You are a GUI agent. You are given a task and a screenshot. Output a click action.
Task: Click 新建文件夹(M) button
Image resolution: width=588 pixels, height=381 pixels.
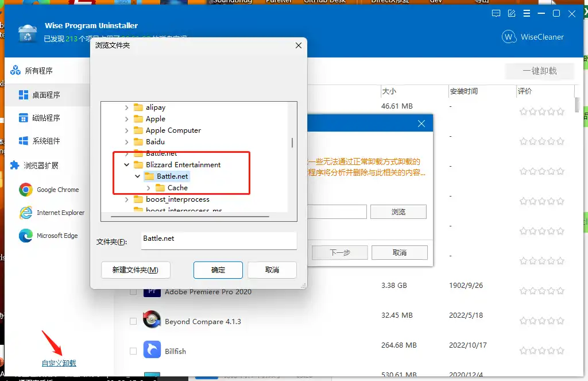pos(136,270)
